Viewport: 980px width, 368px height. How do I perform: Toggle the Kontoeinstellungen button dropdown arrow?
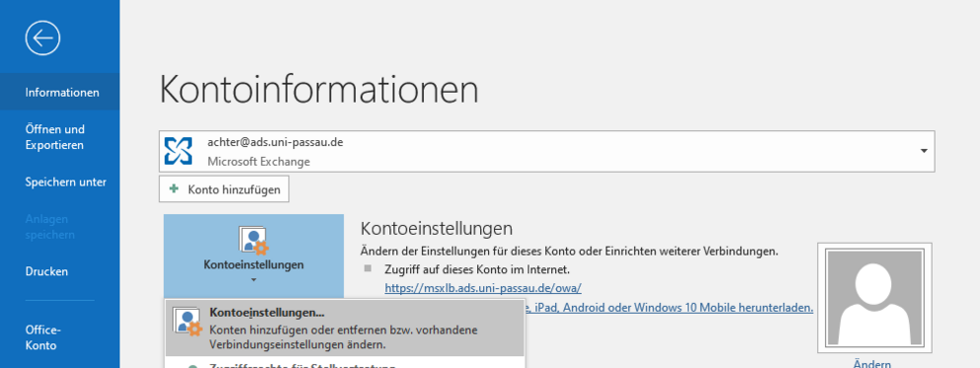254,280
